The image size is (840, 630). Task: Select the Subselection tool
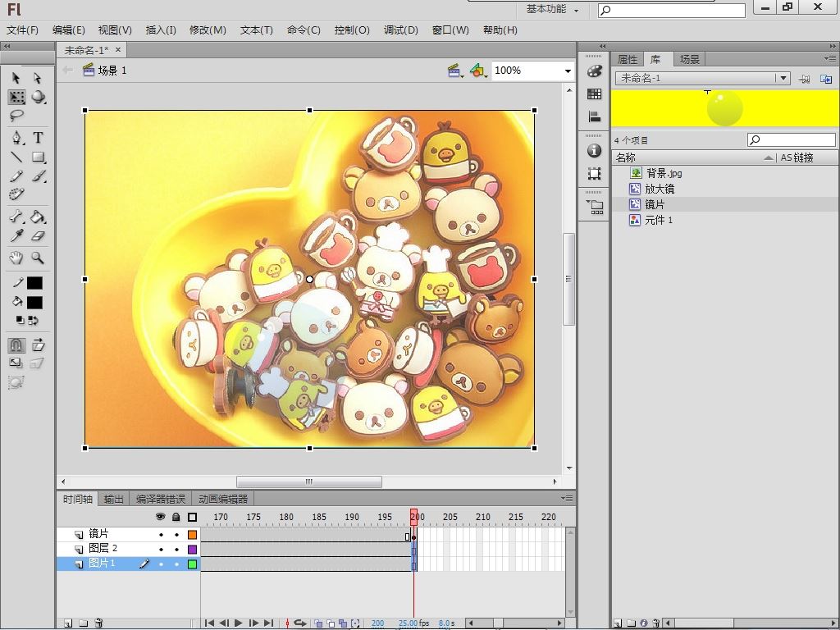coord(38,78)
